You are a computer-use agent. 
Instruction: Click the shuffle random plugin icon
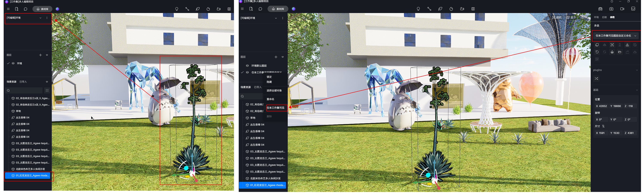pyautogui.click(x=596, y=79)
